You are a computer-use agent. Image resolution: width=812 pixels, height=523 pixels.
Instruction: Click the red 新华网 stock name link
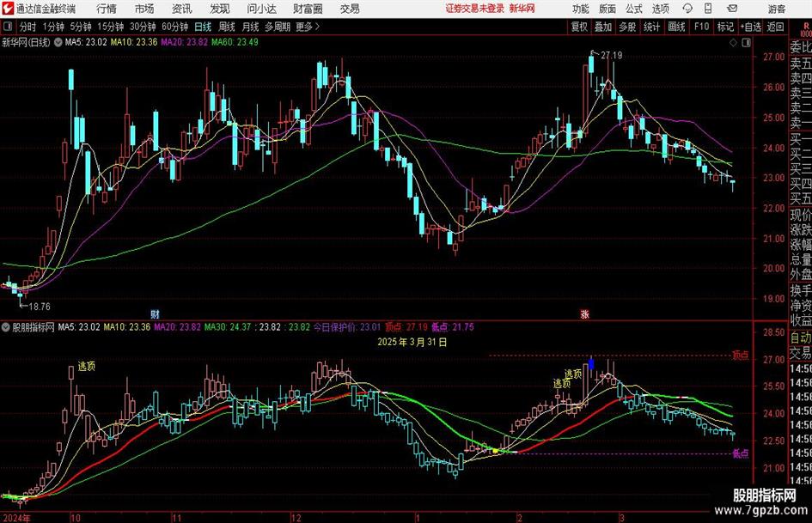522,9
